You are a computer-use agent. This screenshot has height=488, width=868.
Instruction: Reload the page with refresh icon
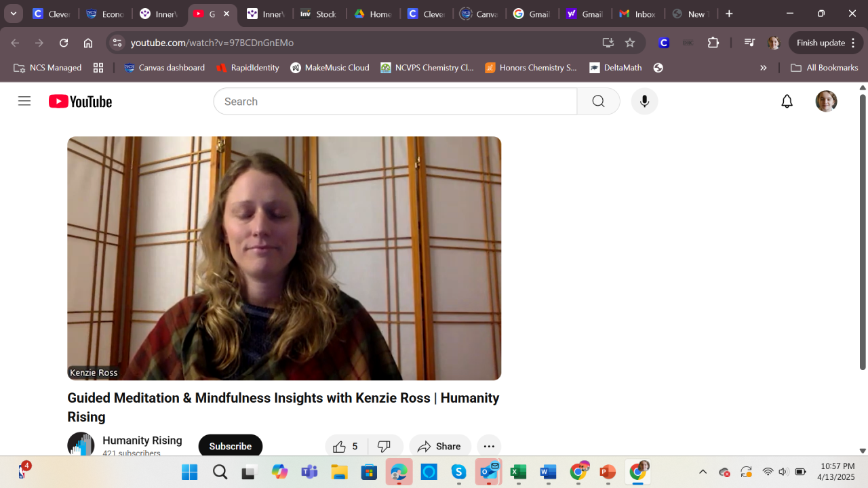pyautogui.click(x=64, y=43)
